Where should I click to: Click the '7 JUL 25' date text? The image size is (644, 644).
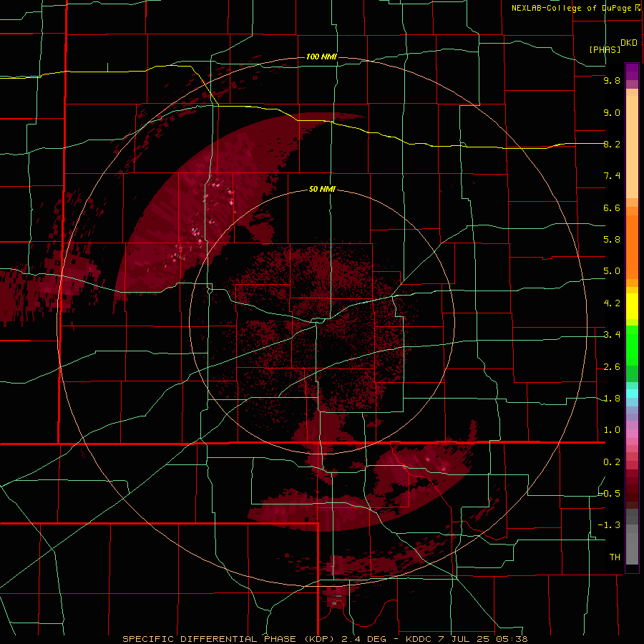click(x=464, y=639)
